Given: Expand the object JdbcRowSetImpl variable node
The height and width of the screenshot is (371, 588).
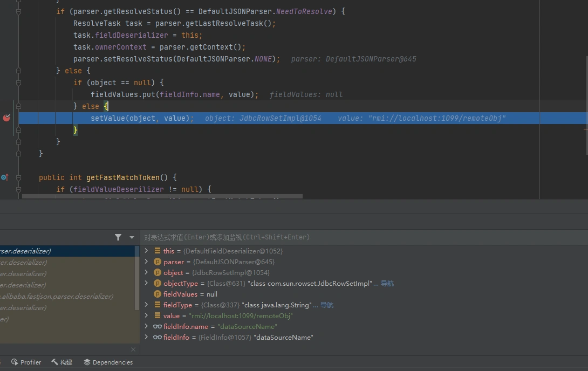Looking at the screenshot, I should (146, 273).
